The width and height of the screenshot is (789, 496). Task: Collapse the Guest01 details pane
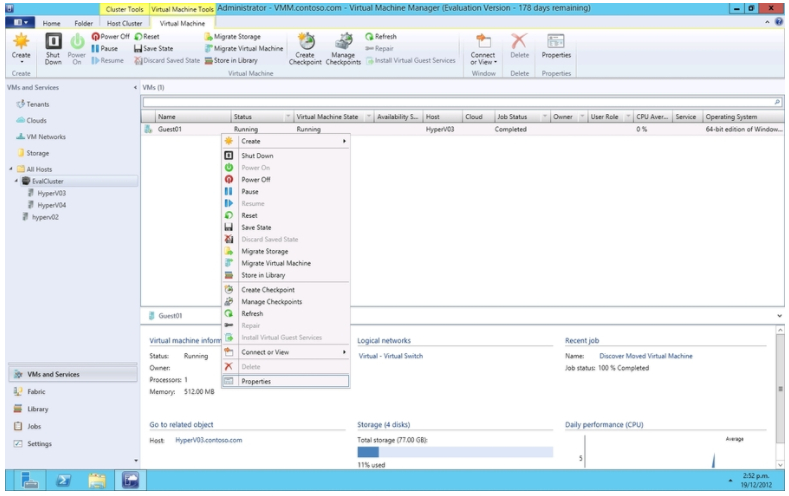pos(779,316)
